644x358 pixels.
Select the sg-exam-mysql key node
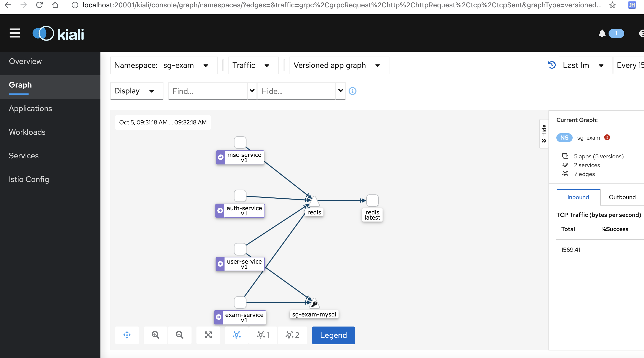point(314,303)
